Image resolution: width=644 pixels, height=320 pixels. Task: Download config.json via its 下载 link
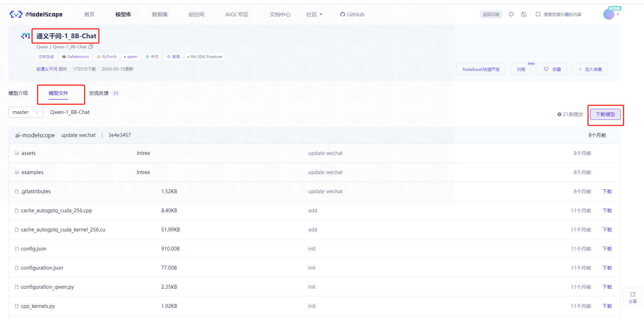(607, 249)
